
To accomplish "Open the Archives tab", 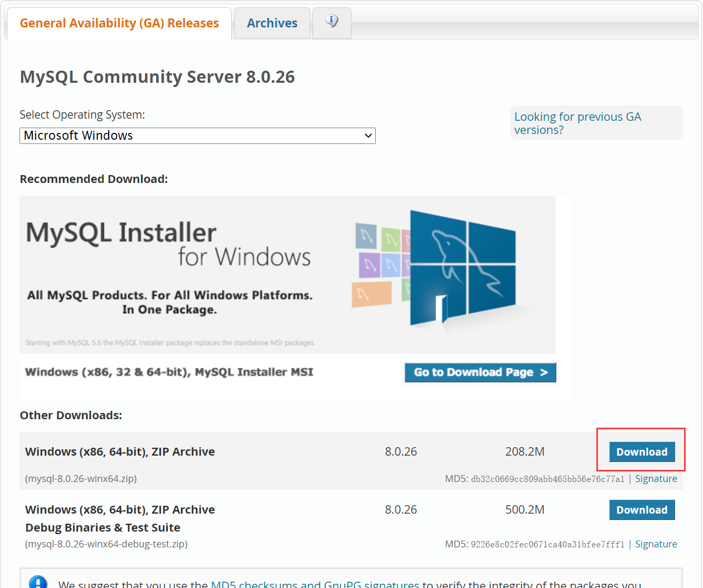I will pyautogui.click(x=272, y=23).
